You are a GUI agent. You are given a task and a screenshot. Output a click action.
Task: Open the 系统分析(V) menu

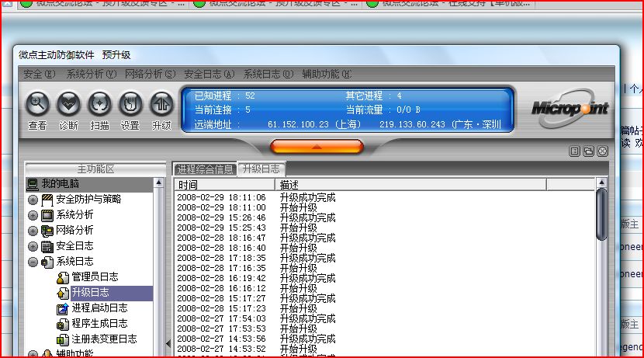click(92, 74)
